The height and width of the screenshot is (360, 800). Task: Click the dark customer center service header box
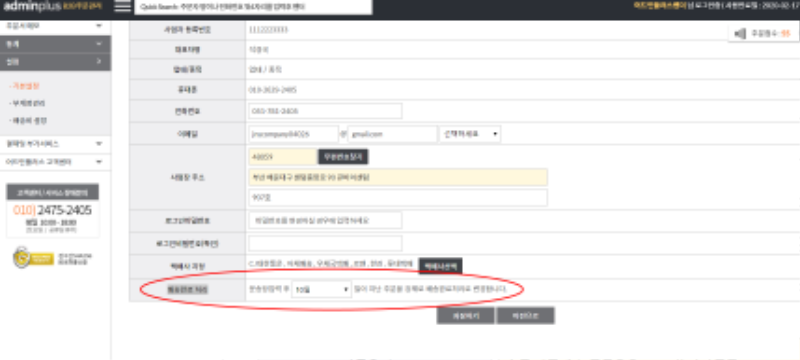(53, 192)
